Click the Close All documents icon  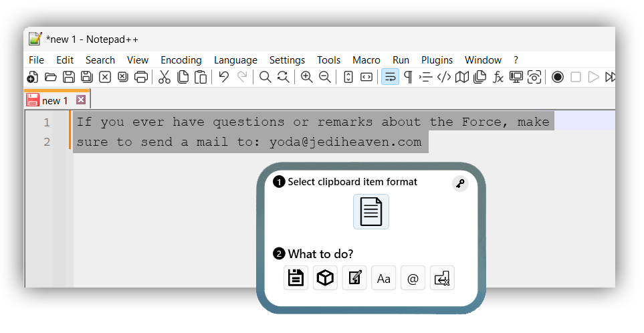click(x=123, y=77)
